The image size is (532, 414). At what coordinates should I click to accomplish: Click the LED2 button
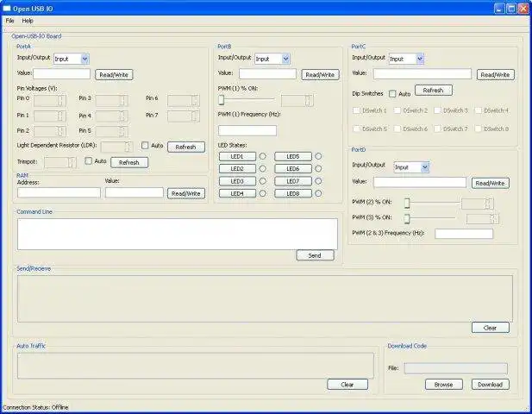pos(237,169)
